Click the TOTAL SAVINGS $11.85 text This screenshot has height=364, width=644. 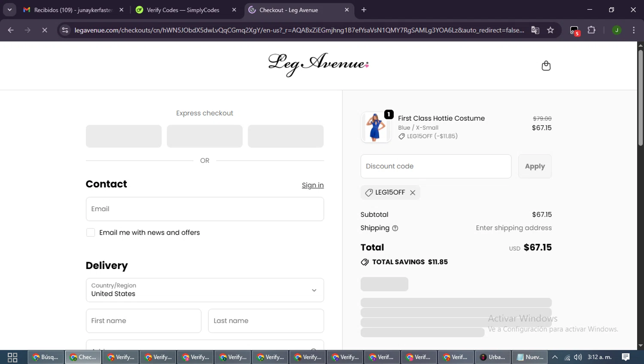click(x=410, y=262)
